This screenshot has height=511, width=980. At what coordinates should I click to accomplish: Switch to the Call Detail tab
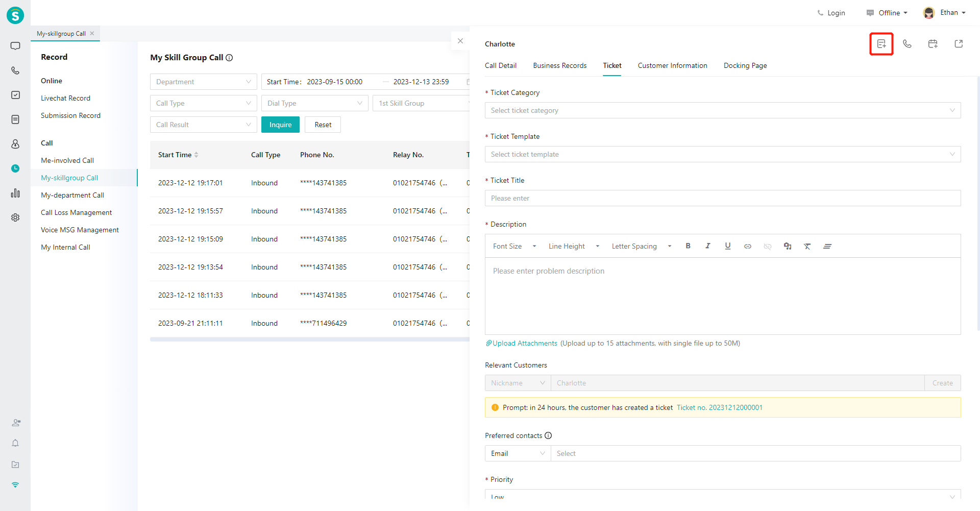pyautogui.click(x=501, y=65)
